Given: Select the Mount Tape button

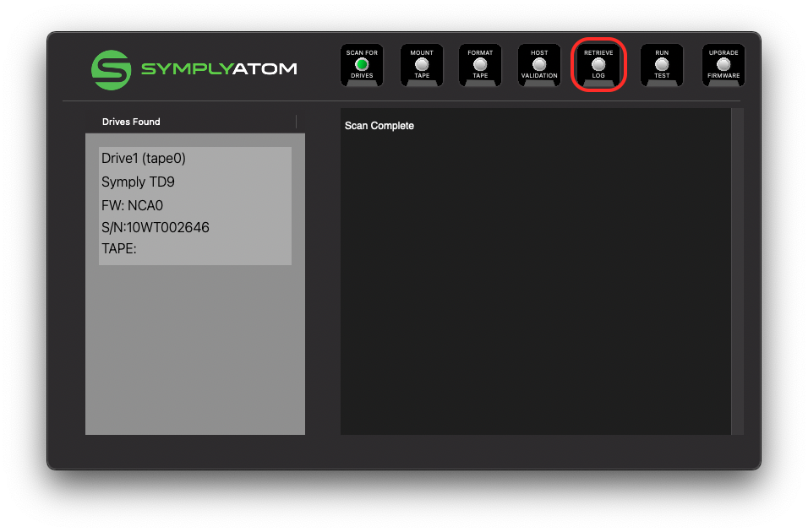Looking at the screenshot, I should point(422,65).
